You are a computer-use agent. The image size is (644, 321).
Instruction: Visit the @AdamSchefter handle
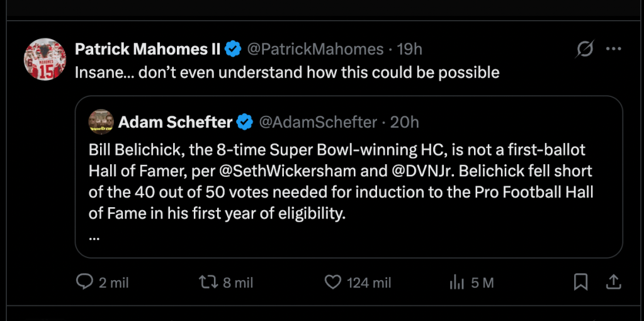click(318, 121)
